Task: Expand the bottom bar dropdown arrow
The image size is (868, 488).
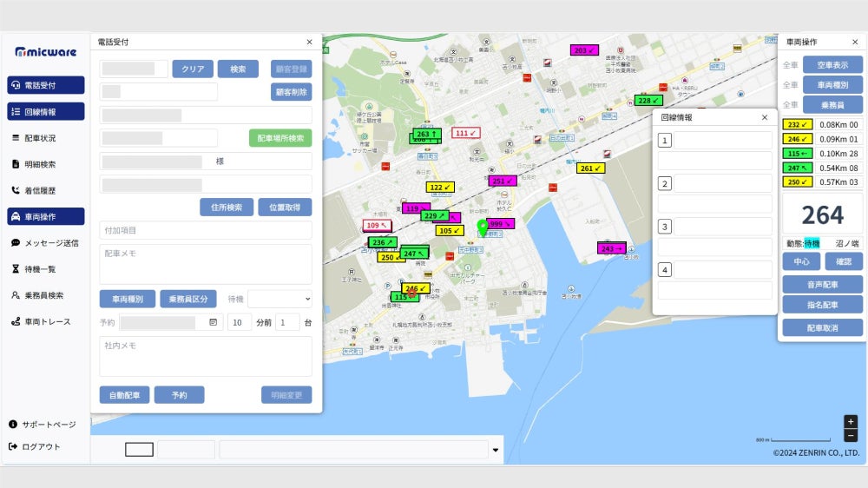Action: click(x=496, y=450)
